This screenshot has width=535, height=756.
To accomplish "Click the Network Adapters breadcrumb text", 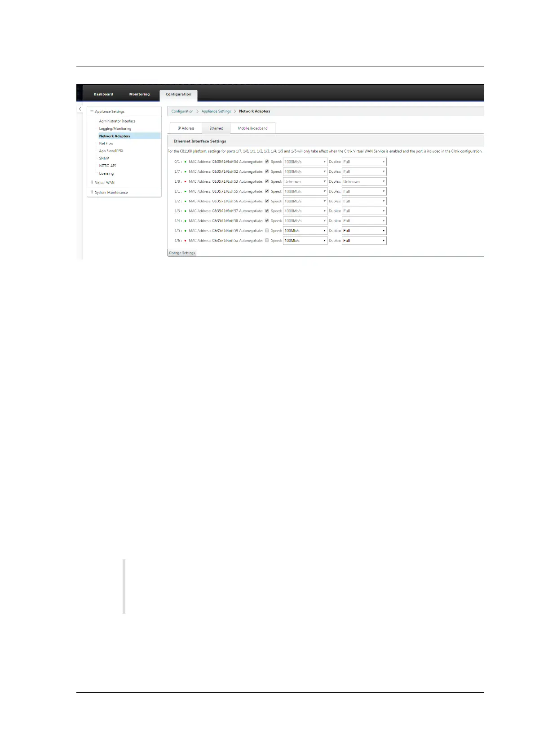I will tap(255, 111).
